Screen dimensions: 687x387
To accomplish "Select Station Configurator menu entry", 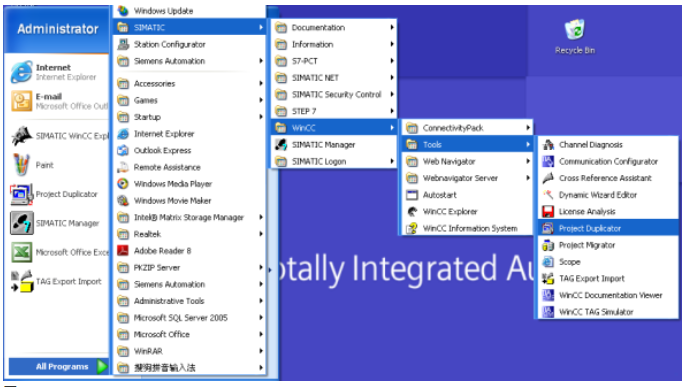I will click(190, 44).
